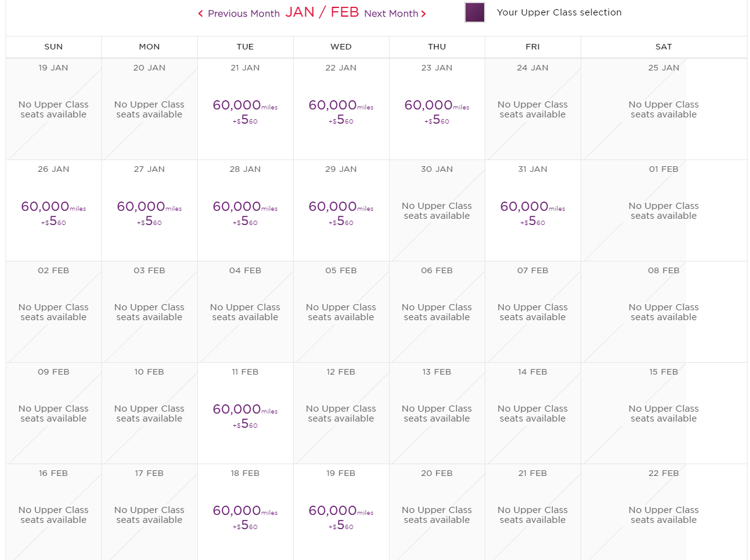Choose the 18 FEB award seat

[245, 515]
